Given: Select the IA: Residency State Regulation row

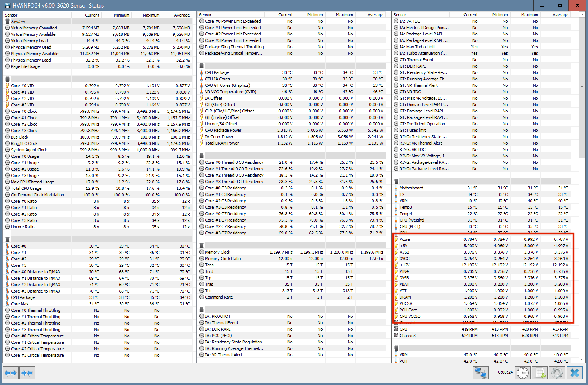Looking at the screenshot, I should point(292,342).
